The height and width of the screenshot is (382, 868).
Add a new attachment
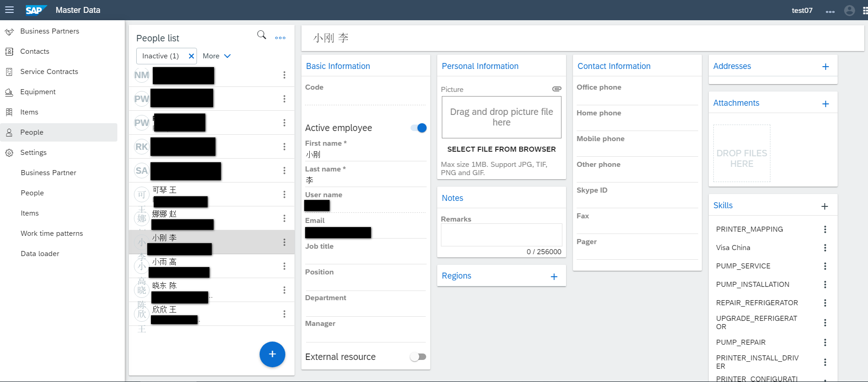[826, 104]
